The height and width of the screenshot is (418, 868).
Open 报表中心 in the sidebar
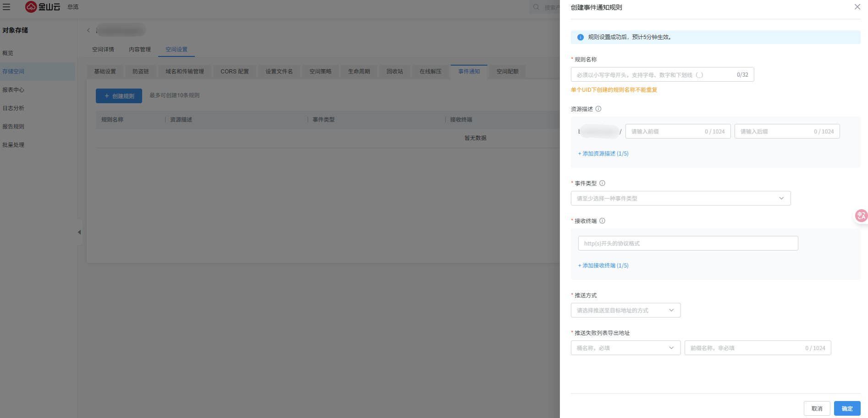click(38, 90)
